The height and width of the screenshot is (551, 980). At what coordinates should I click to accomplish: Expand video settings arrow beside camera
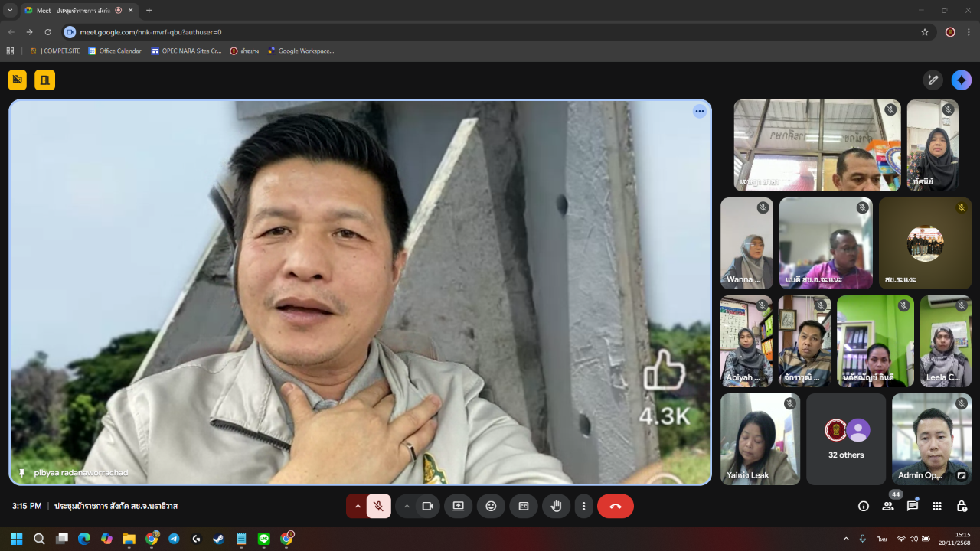pos(407,506)
